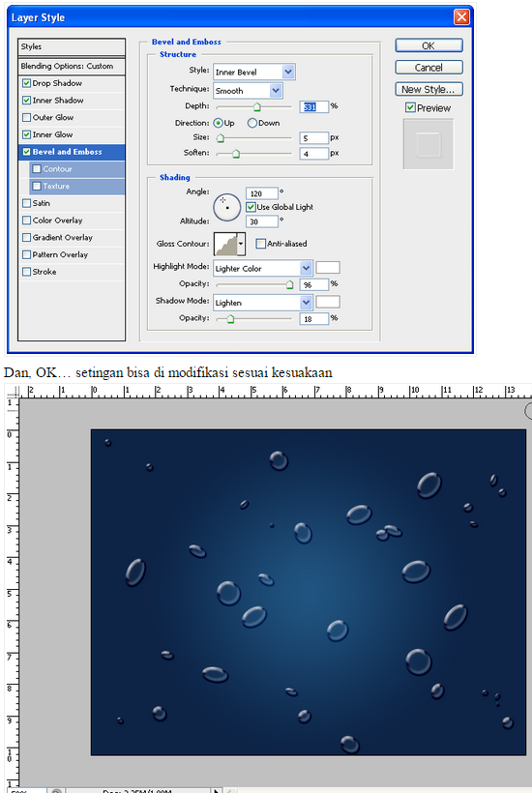Select the Stroke effect row
Image resolution: width=532 pixels, height=793 pixels.
[x=72, y=272]
